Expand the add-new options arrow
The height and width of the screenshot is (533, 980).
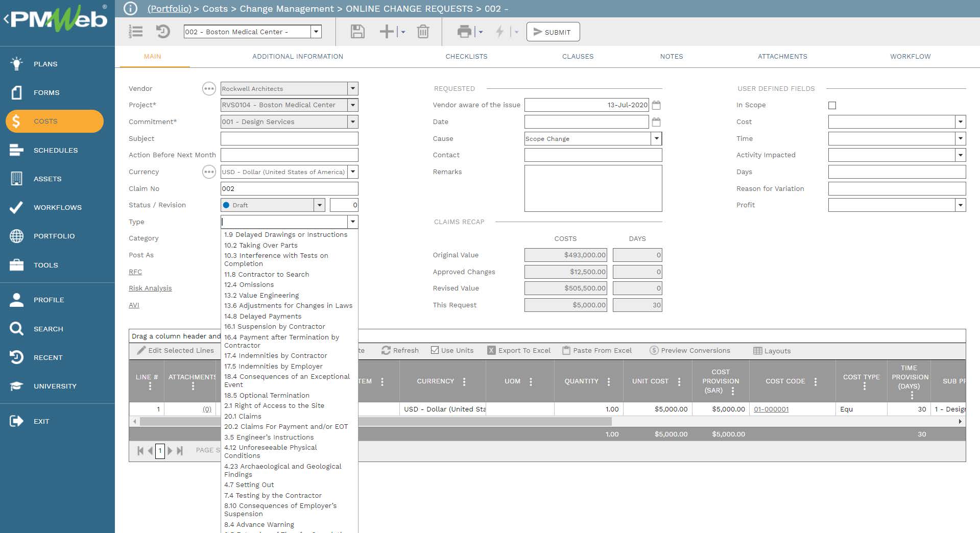coord(403,32)
